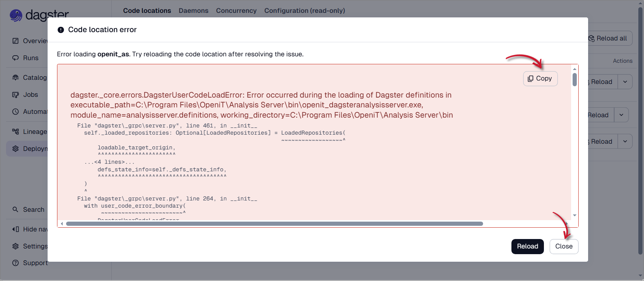This screenshot has height=281, width=644.
Task: Switch to the Concurrency tab
Action: click(236, 11)
